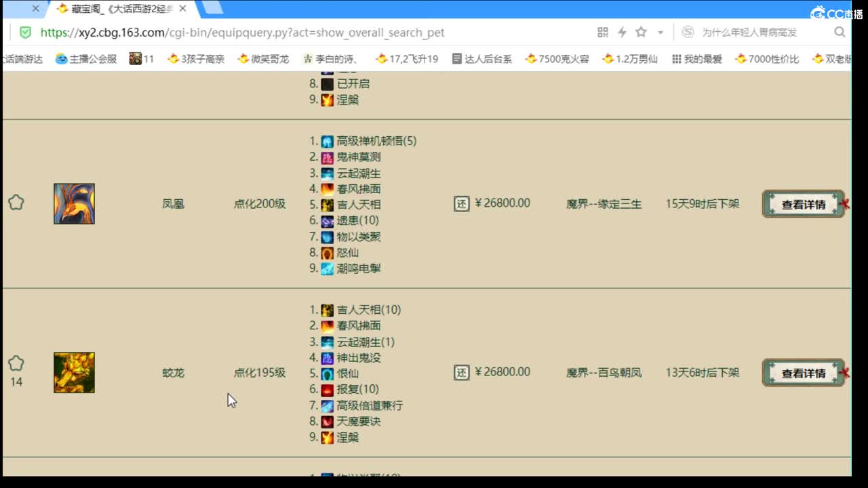Viewport: 868px width, 488px height.
Task: Click the magnifier search icon
Action: pyautogui.click(x=840, y=32)
